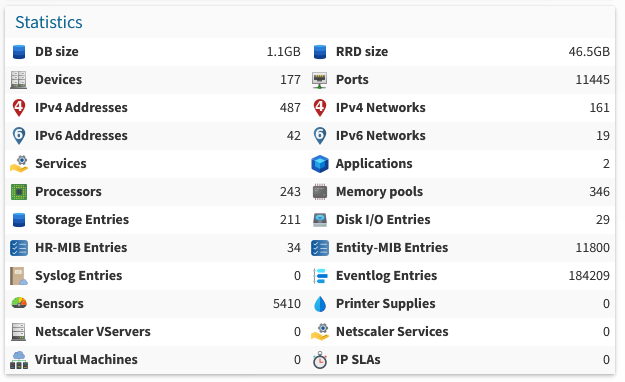The width and height of the screenshot is (625, 382).
Task: Click the Statistics panel heading
Action: (49, 22)
